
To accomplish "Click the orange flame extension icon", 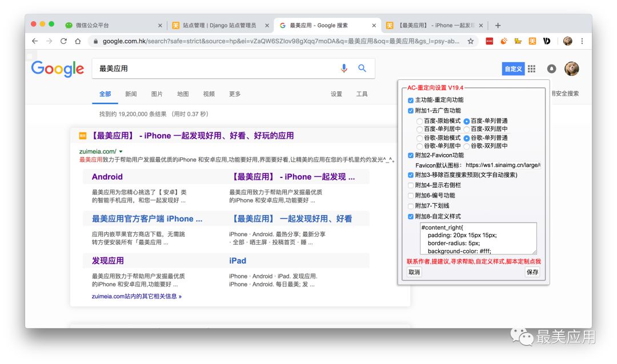I will 504,41.
